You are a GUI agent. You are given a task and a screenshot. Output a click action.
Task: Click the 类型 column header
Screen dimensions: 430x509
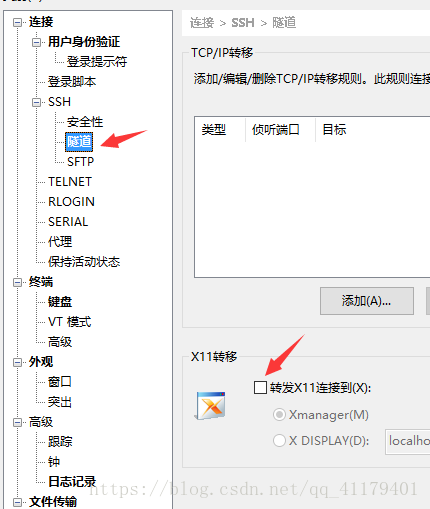click(x=220, y=130)
